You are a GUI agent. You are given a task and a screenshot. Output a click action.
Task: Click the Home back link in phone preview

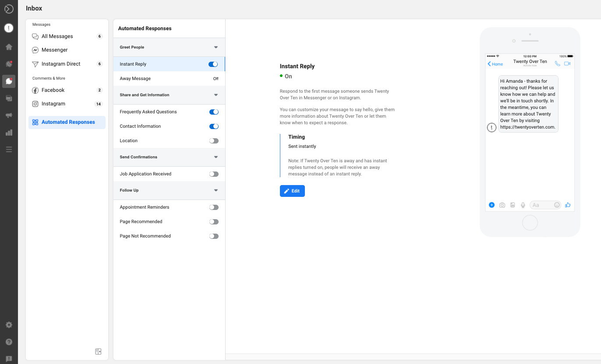tap(495, 64)
